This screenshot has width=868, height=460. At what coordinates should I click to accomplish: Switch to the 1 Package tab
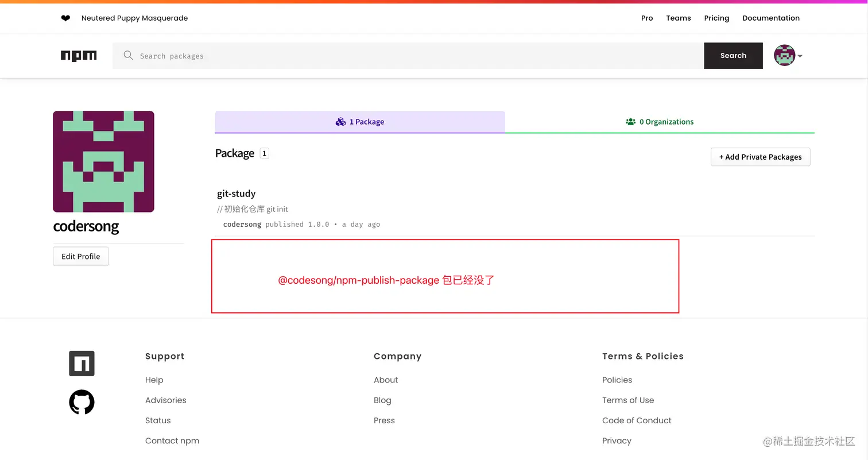pos(360,122)
